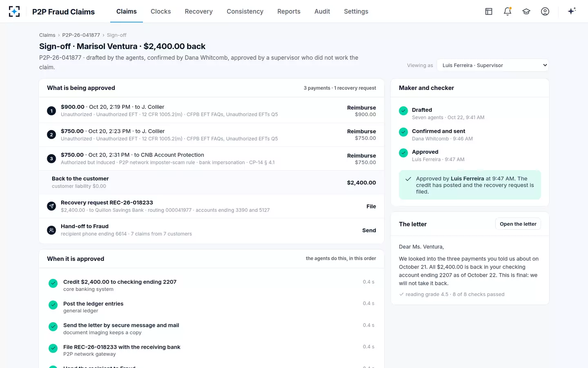Open the user account icon

coord(545,11)
